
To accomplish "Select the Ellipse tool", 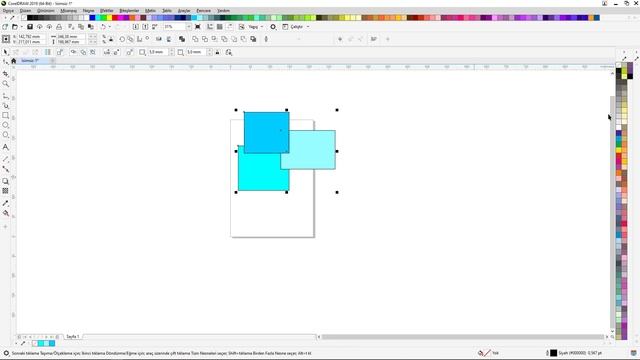I will click(x=5, y=125).
